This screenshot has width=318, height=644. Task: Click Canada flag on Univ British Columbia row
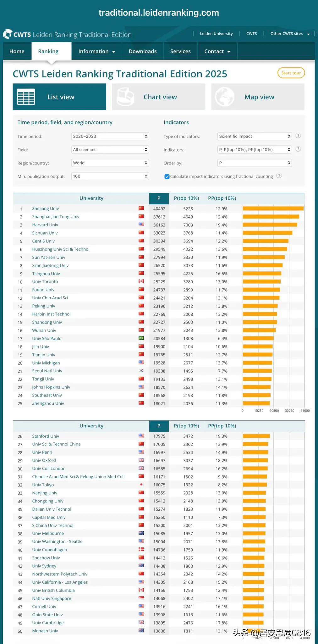point(141,590)
